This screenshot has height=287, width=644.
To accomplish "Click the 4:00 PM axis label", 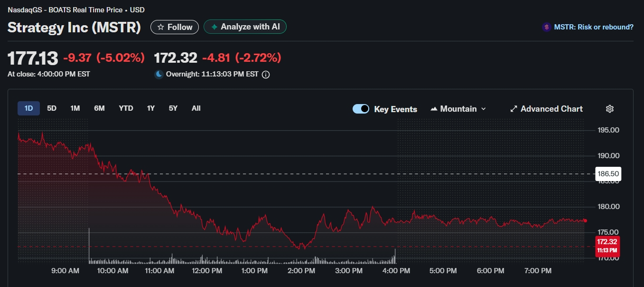I will pyautogui.click(x=396, y=271).
